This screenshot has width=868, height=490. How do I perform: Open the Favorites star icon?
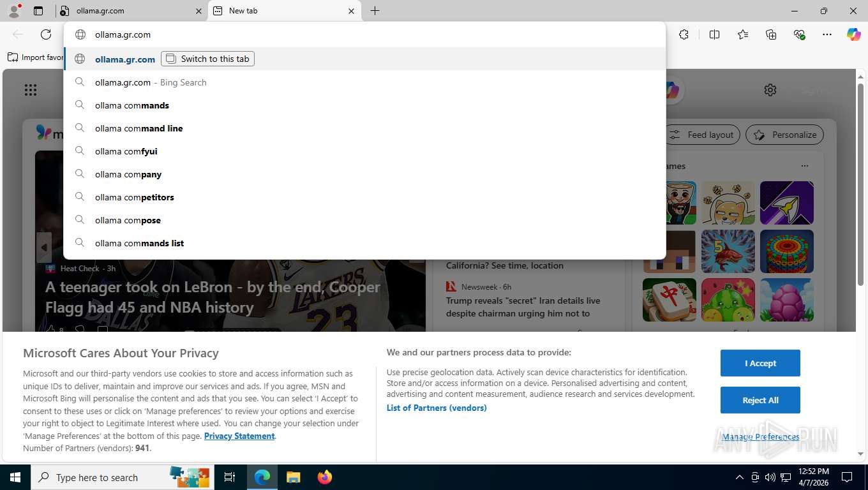point(743,34)
